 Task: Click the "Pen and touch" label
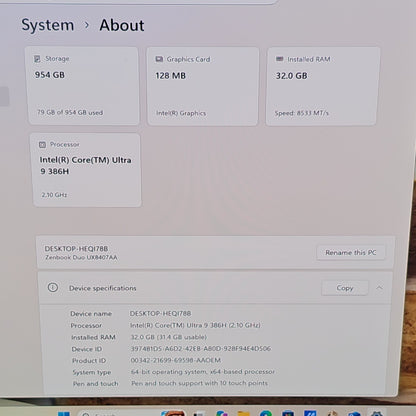tap(96, 384)
